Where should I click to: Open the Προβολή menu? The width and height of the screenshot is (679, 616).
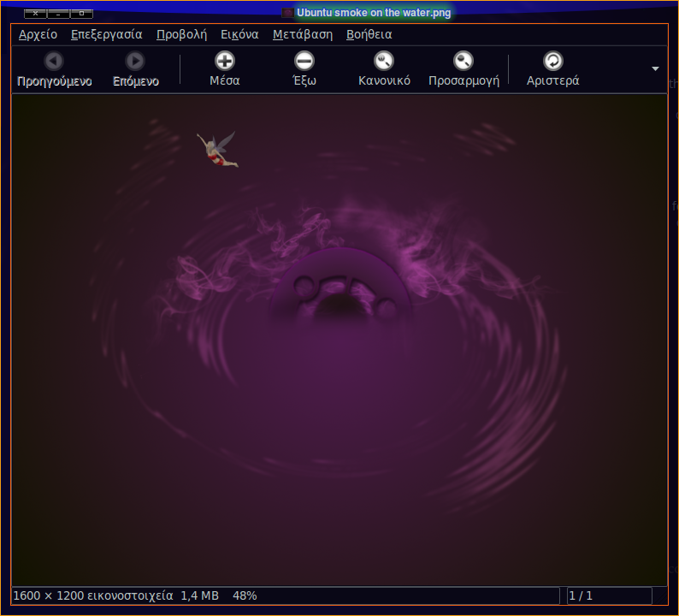coord(181,35)
